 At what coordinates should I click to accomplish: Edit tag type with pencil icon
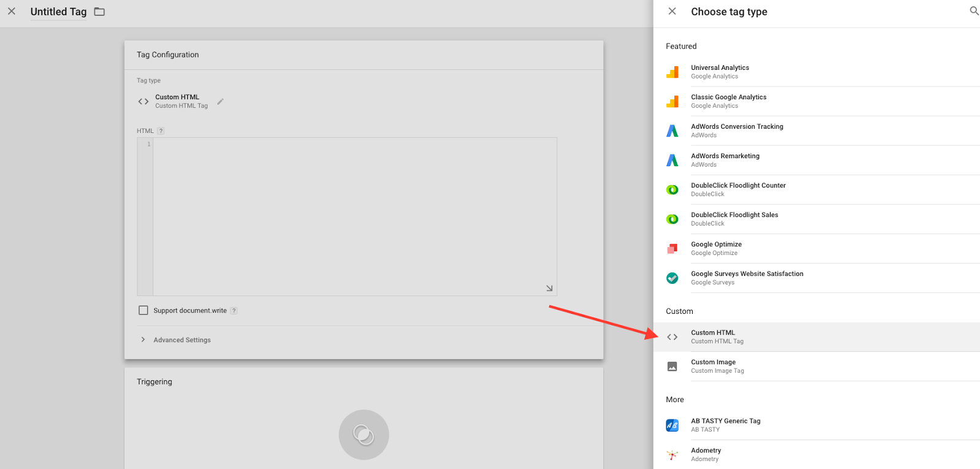(221, 101)
